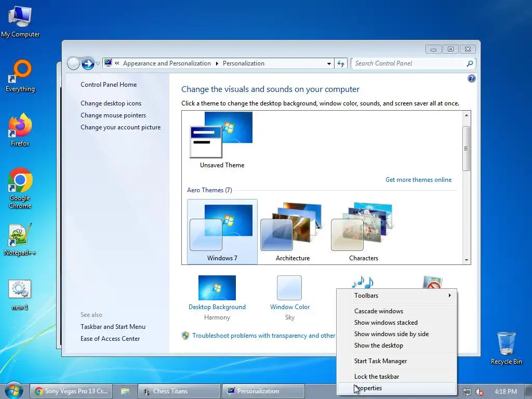532x399 pixels.
Task: Click the Windows Start orb
Action: click(14, 391)
